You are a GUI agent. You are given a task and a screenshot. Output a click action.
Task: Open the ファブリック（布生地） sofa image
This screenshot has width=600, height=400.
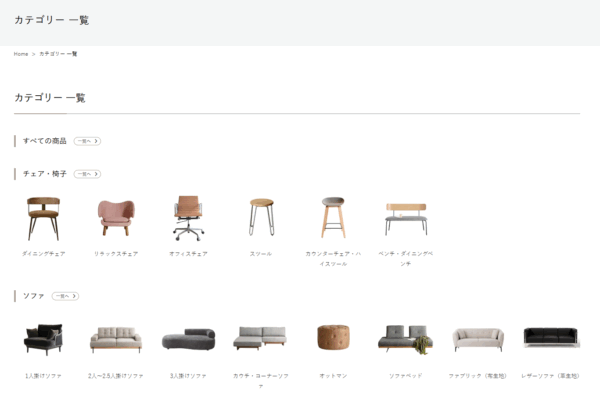(478, 339)
